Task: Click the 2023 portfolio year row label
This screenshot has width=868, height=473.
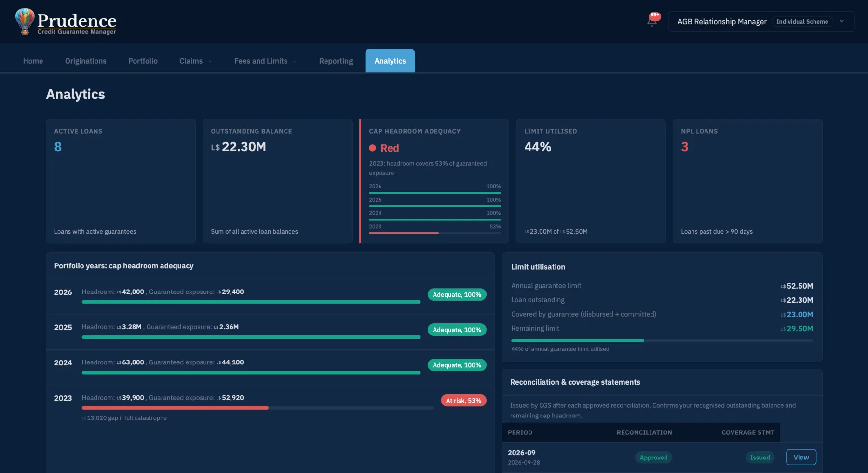Action: (x=63, y=398)
